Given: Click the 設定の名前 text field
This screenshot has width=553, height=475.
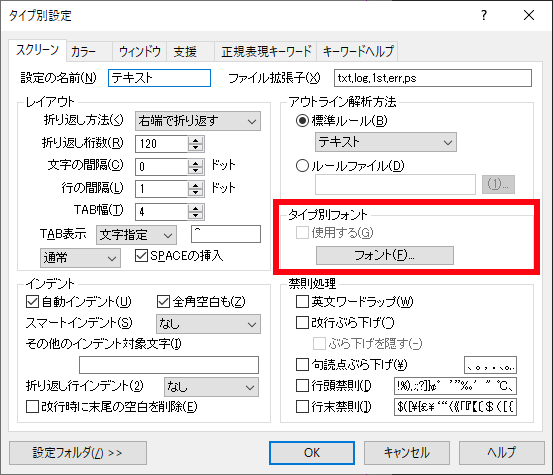Looking at the screenshot, I should [159, 78].
